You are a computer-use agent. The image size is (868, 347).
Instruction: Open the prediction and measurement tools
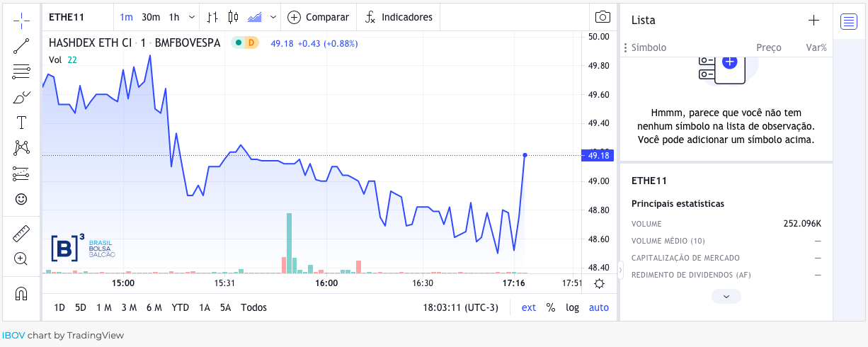(x=21, y=173)
